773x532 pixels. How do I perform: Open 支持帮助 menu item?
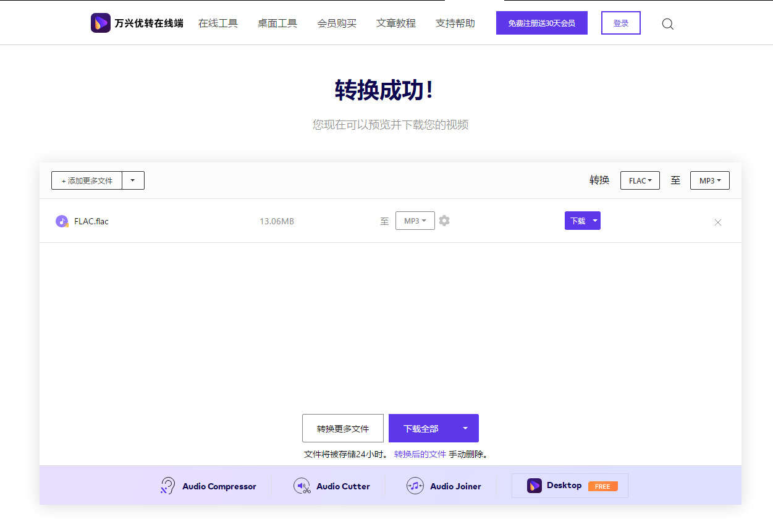455,23
